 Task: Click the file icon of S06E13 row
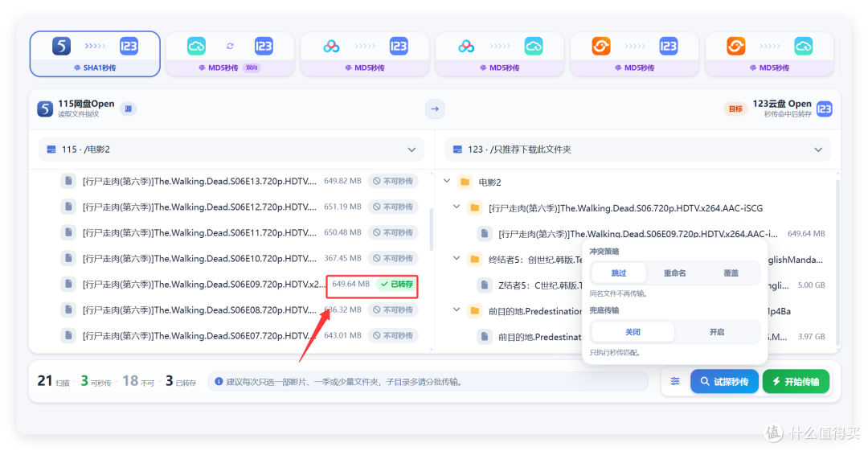(68, 181)
